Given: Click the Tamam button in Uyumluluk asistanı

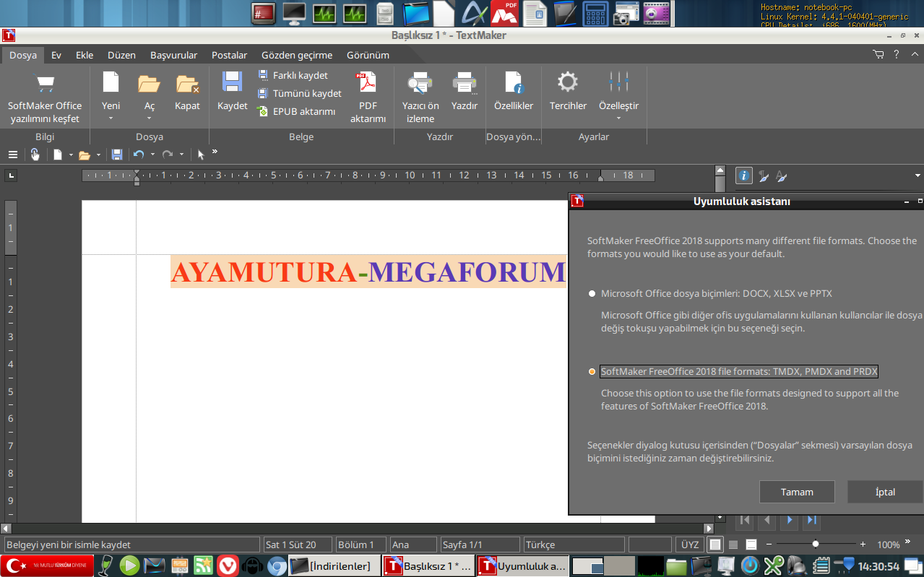Looking at the screenshot, I should (x=797, y=492).
